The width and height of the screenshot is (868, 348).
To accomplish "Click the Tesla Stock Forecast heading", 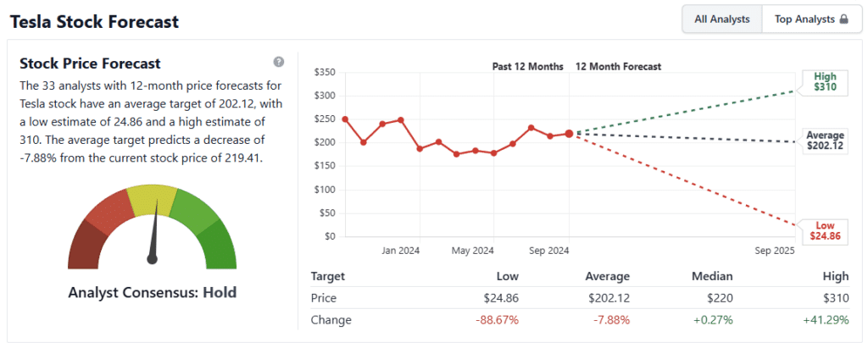I will [x=94, y=21].
